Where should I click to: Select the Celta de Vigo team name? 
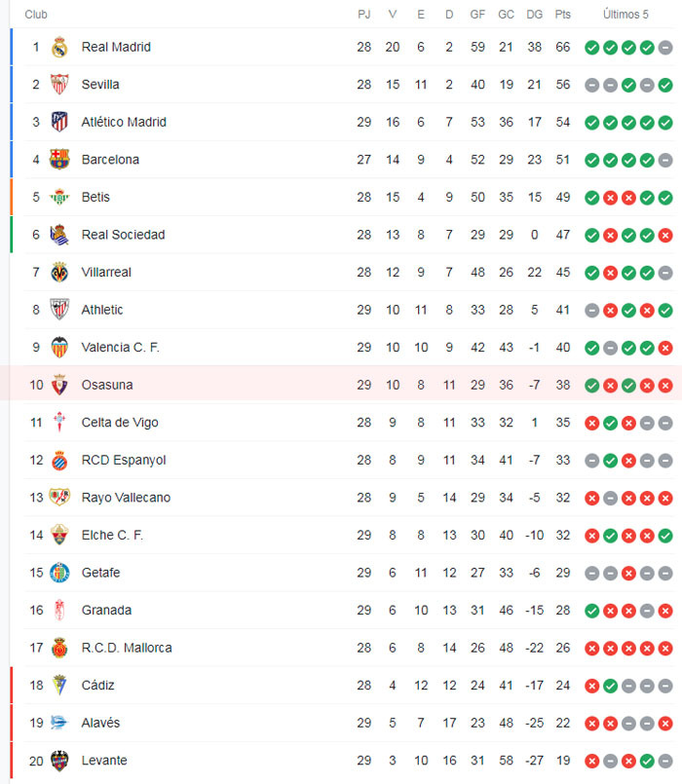pos(120,423)
